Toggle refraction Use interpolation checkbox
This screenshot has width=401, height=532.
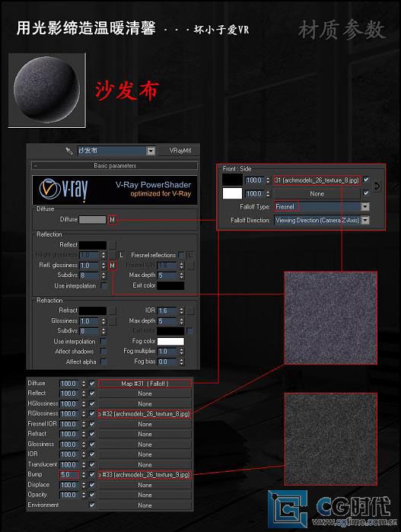(x=103, y=341)
